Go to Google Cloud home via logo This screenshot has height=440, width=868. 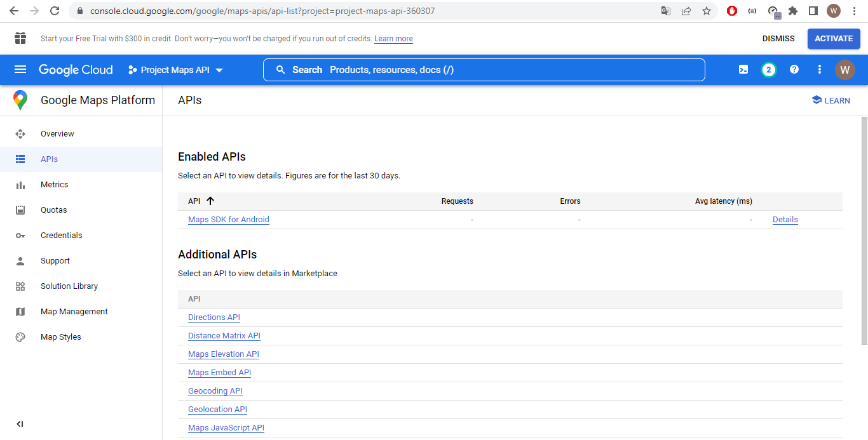coord(76,70)
